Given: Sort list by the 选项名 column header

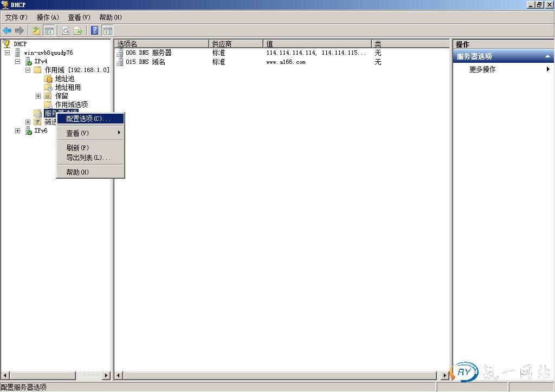Looking at the screenshot, I should [161, 44].
